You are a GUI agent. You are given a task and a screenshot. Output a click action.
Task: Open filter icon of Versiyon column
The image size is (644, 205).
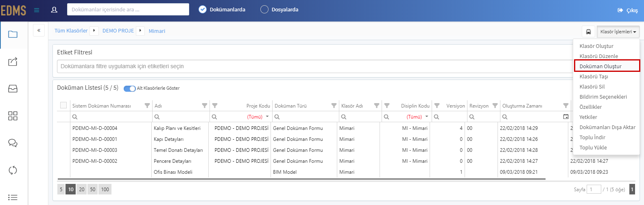point(437,106)
